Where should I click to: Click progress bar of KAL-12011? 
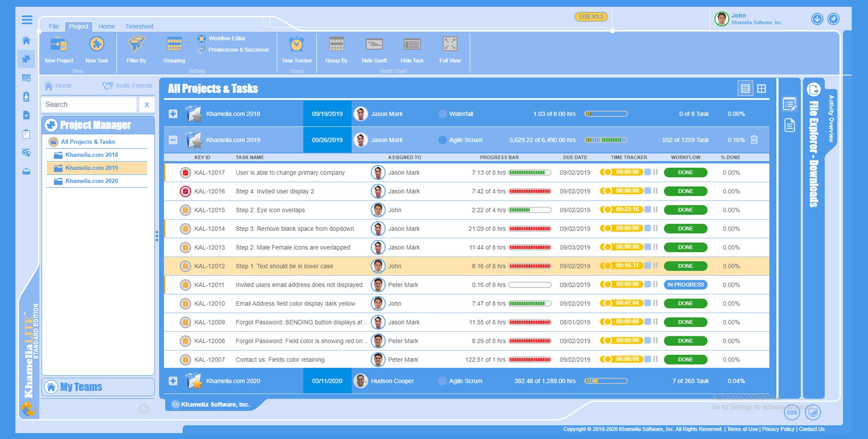(x=530, y=285)
